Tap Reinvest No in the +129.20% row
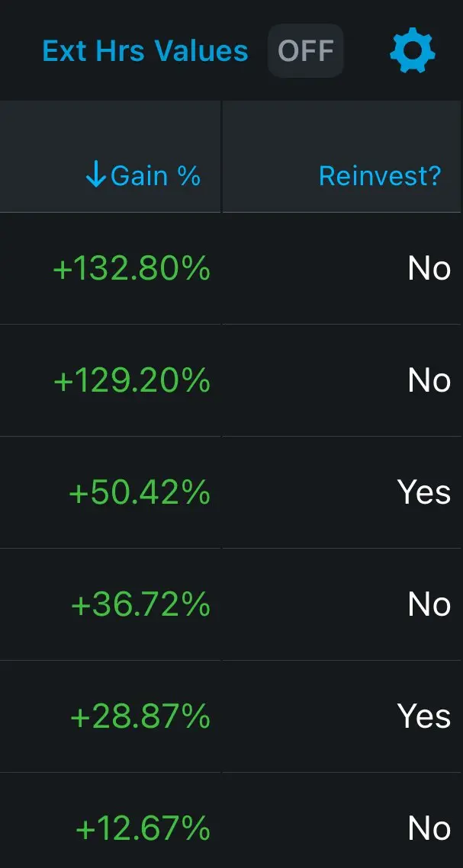This screenshot has width=463, height=868. point(429,381)
